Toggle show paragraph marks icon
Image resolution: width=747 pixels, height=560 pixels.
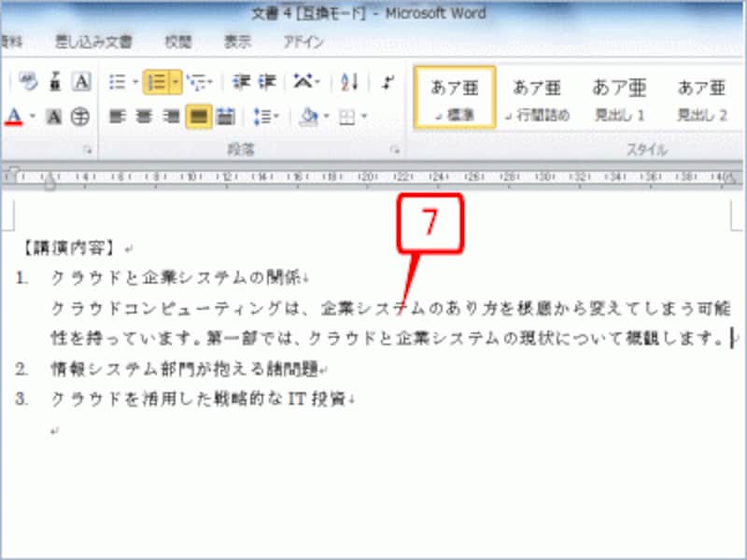(388, 82)
